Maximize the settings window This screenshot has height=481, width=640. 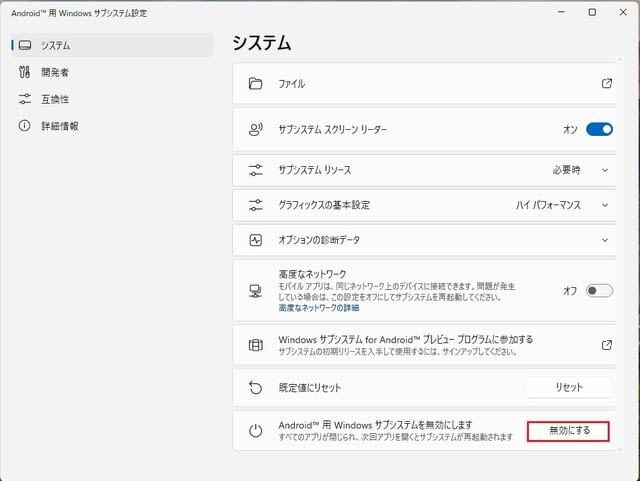coord(592,12)
